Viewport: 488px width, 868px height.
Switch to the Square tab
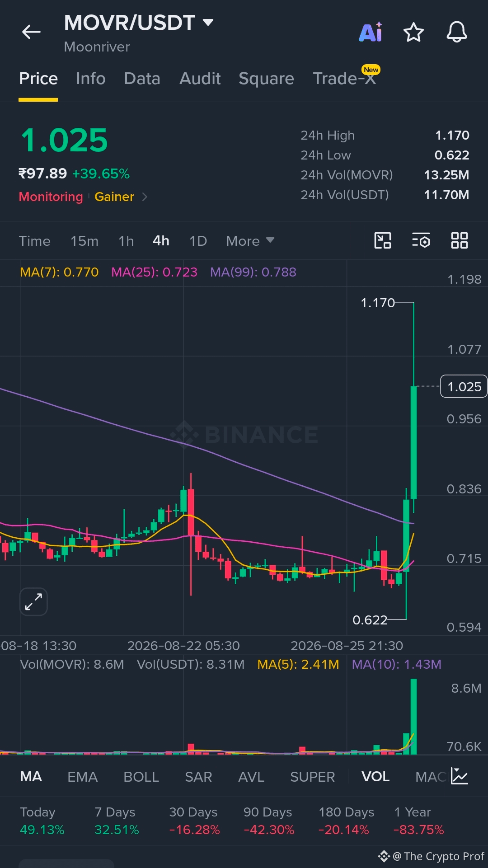(266, 79)
